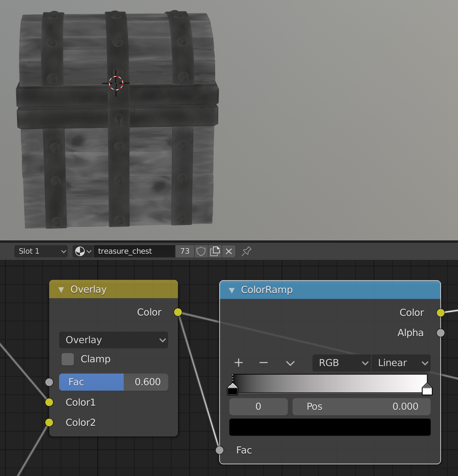Image resolution: width=458 pixels, height=476 pixels.
Task: Click the 73 users count button
Action: pyautogui.click(x=185, y=251)
